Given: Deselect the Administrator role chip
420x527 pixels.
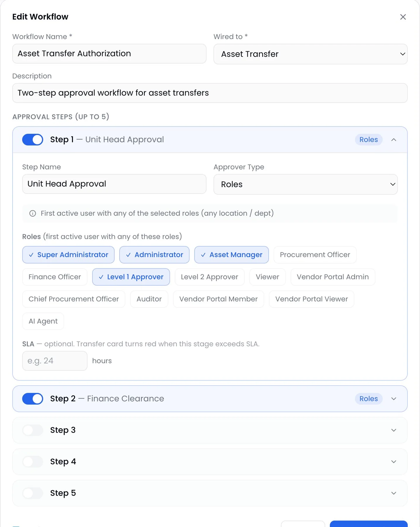Looking at the screenshot, I should 154,255.
